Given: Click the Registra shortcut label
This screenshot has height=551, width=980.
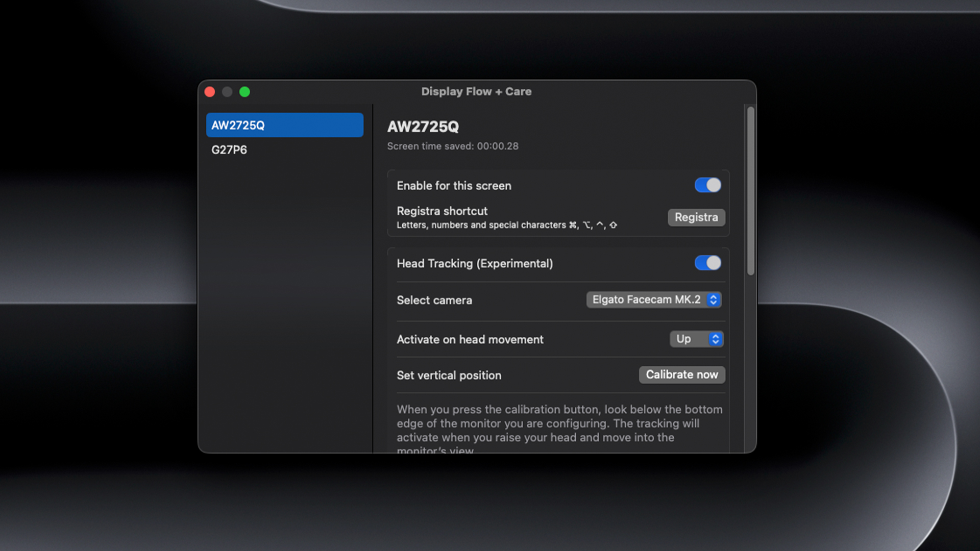Looking at the screenshot, I should coord(442,211).
